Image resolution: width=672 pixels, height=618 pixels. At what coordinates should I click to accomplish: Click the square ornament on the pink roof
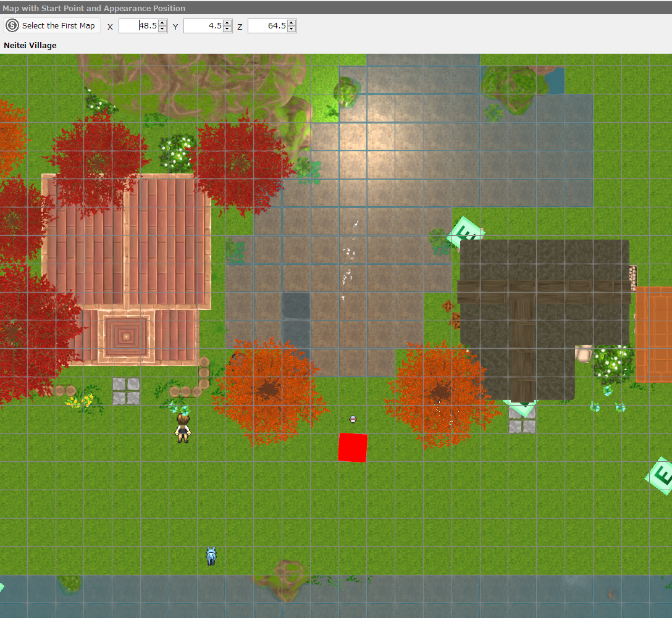(x=127, y=336)
